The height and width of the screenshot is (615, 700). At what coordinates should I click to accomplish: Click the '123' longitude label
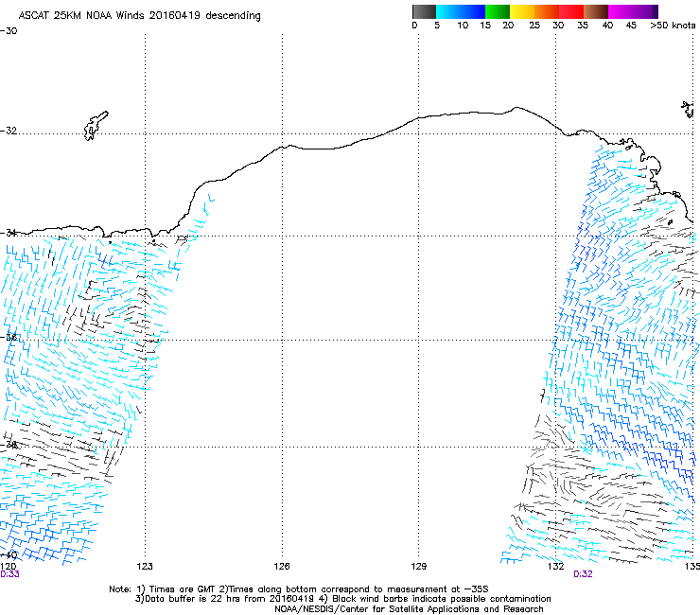(145, 567)
